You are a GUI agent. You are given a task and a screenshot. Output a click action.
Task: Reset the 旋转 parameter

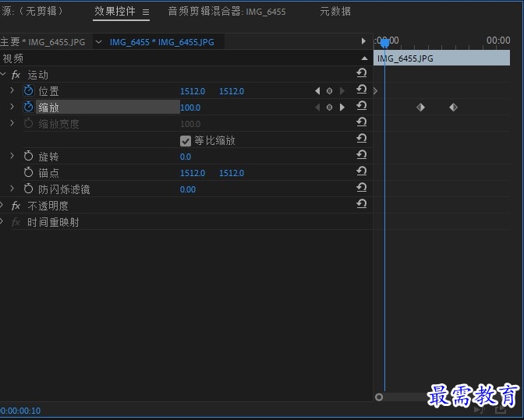(x=361, y=154)
